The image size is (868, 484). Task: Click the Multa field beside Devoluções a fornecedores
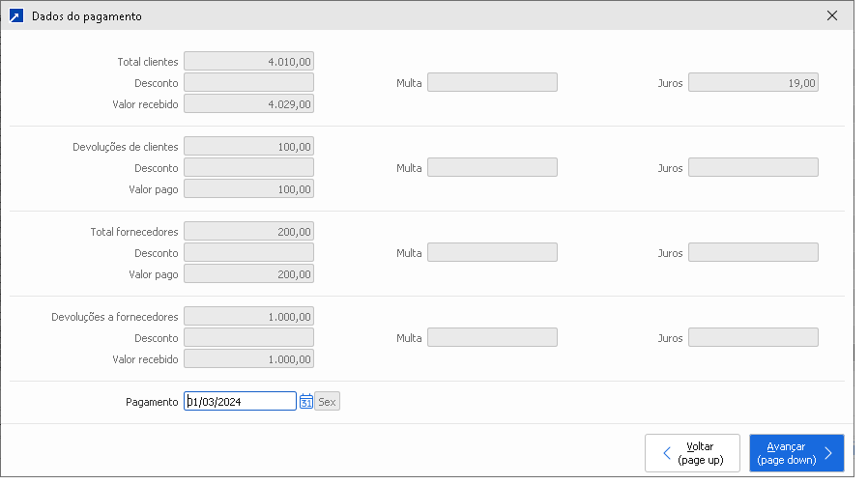[x=492, y=338]
